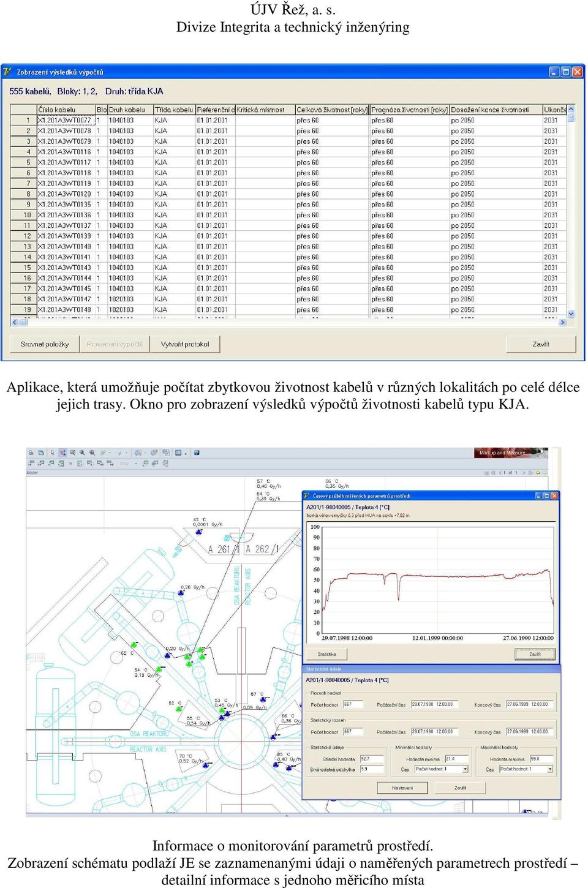Image resolution: width=588 pixels, height=888 pixels.
Task: Select cable row X1.201A3WT0143
Action: [288, 268]
